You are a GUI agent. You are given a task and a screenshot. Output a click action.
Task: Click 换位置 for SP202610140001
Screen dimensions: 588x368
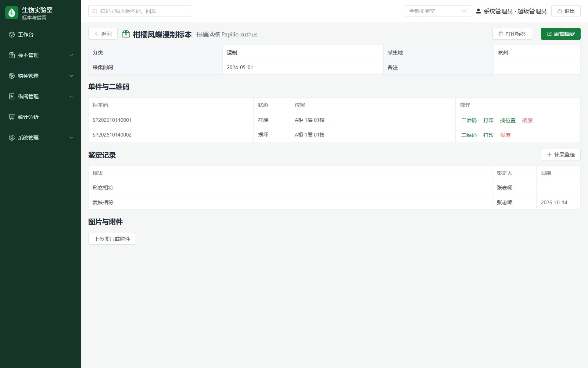508,120
